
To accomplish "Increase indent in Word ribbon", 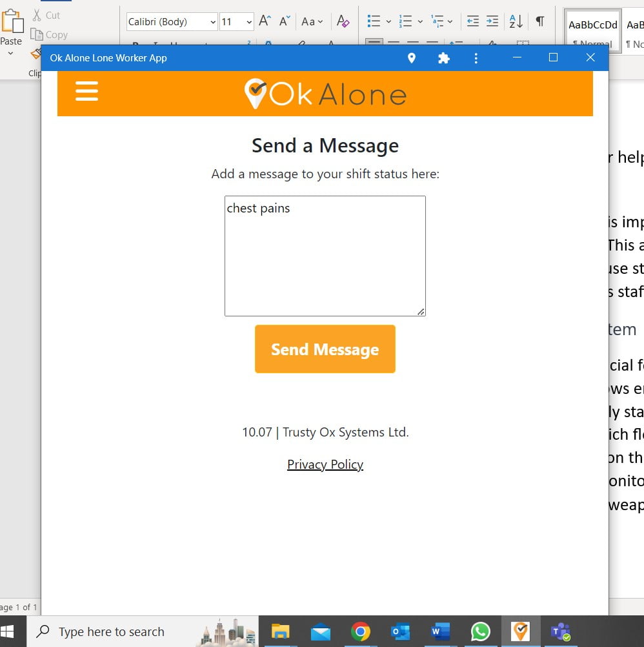I will pyautogui.click(x=492, y=21).
